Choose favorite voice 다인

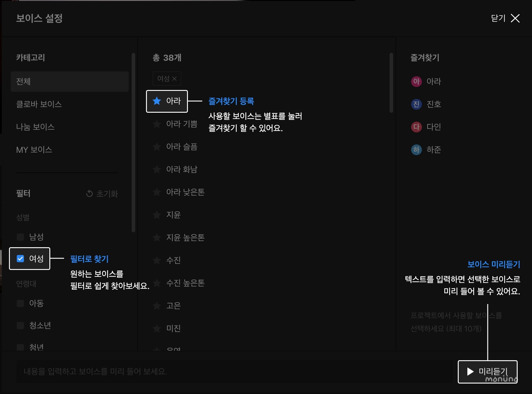tap(434, 127)
